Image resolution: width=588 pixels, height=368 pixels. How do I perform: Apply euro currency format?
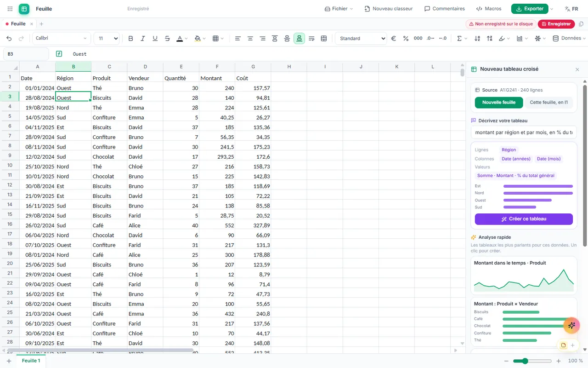click(x=394, y=39)
